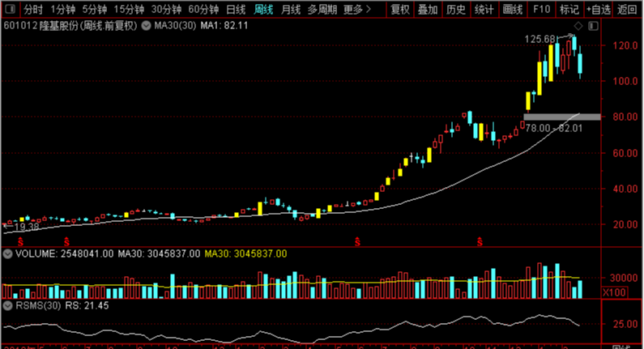The image size is (644, 349).
Task: Click the 画线 drawing tools button
Action: [x=512, y=10]
